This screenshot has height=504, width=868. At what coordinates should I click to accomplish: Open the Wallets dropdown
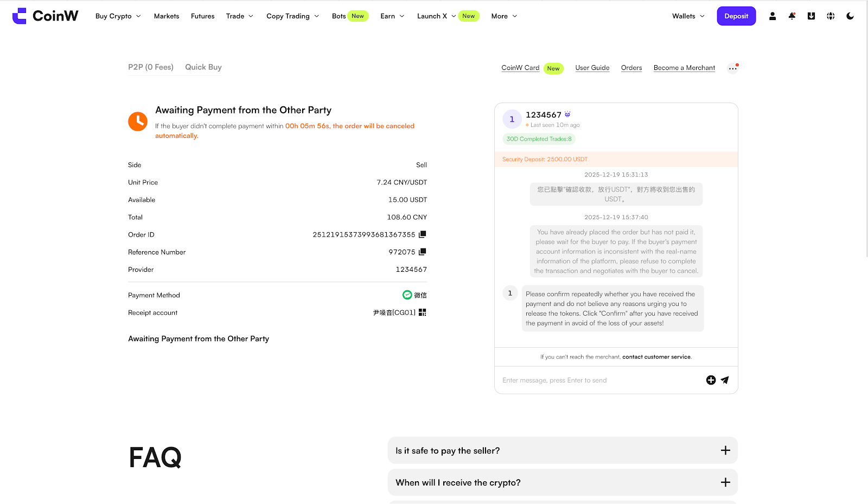tap(688, 16)
